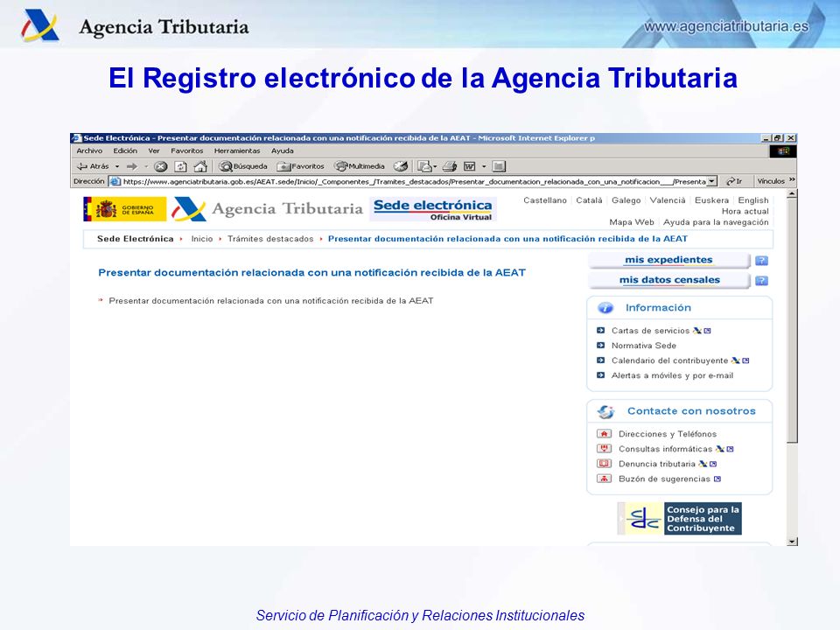Open the Edición menu
This screenshot has height=630, width=840.
(x=125, y=151)
